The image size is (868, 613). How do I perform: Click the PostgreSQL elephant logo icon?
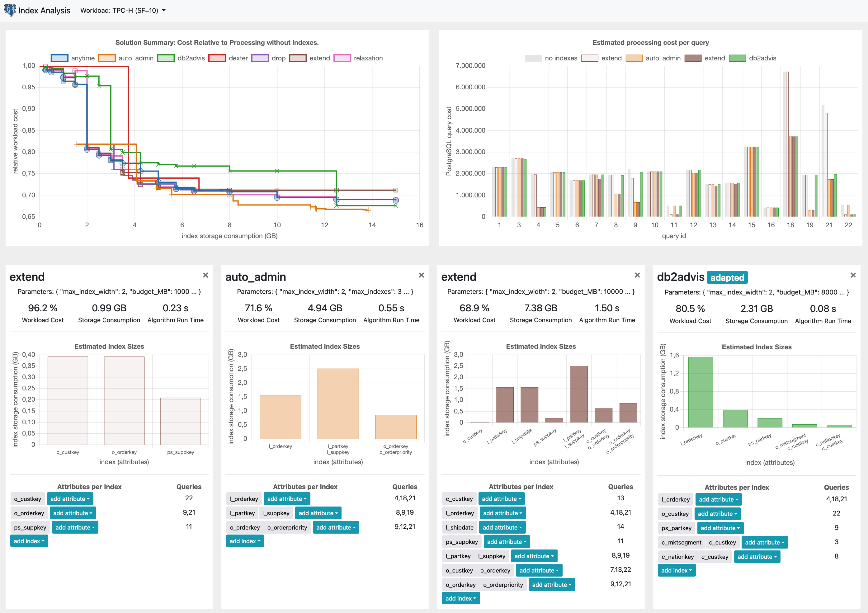click(x=9, y=10)
